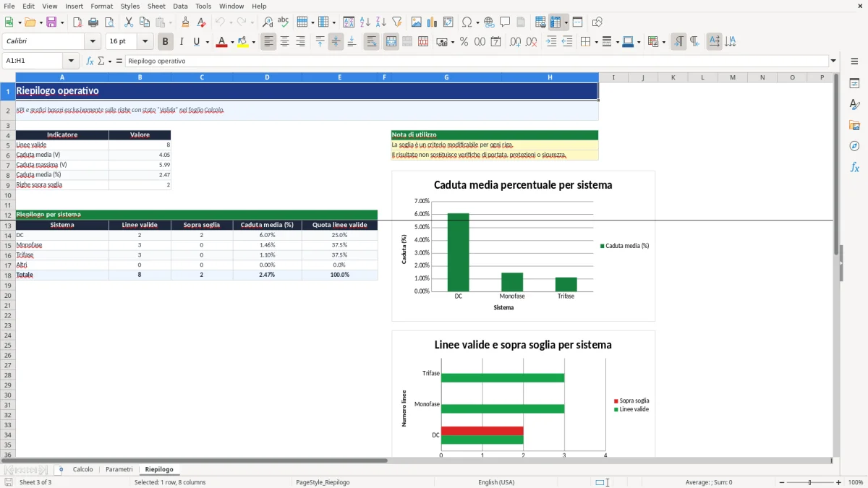Open Font Name Calibri dropdown
This screenshot has width=868, height=488.
(x=93, y=42)
